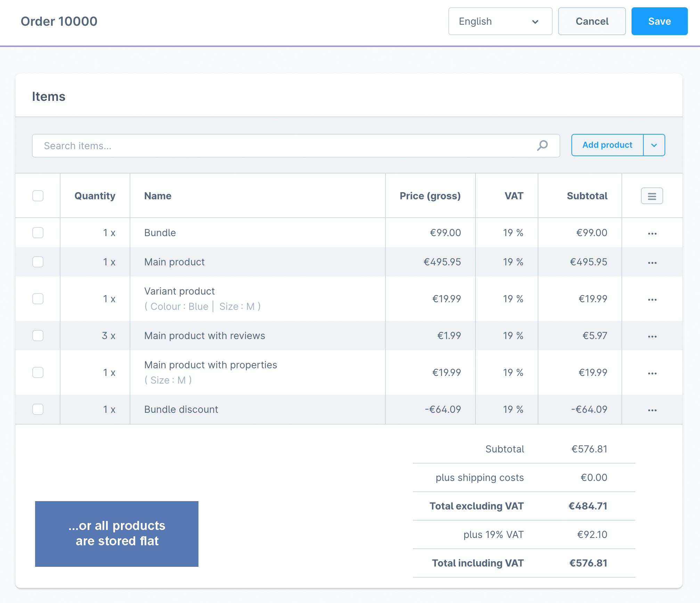Click the Total including VAT amount €576.81
This screenshot has width=700, height=603.
[x=588, y=563]
